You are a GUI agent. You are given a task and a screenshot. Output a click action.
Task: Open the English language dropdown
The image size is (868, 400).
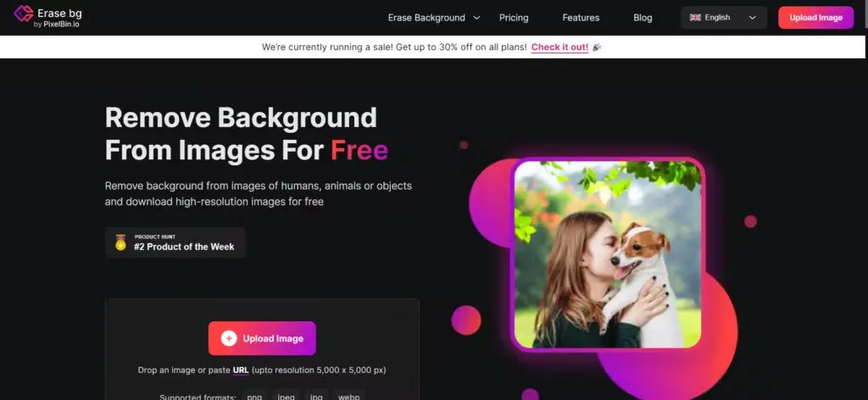724,18
